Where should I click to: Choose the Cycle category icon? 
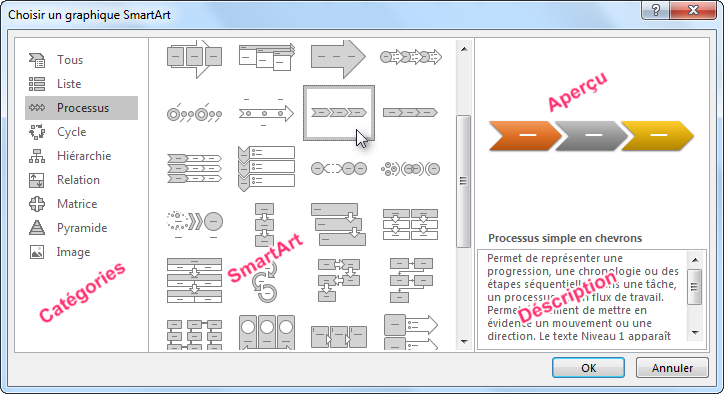(x=37, y=132)
